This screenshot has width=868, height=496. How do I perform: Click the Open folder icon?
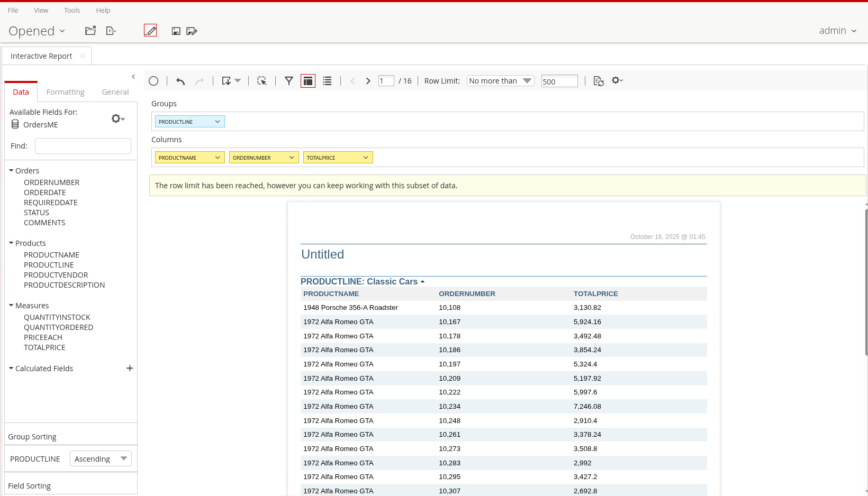pos(91,31)
